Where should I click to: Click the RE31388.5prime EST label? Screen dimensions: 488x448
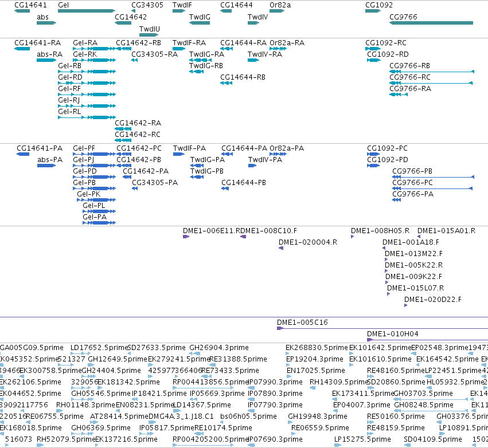click(238, 359)
